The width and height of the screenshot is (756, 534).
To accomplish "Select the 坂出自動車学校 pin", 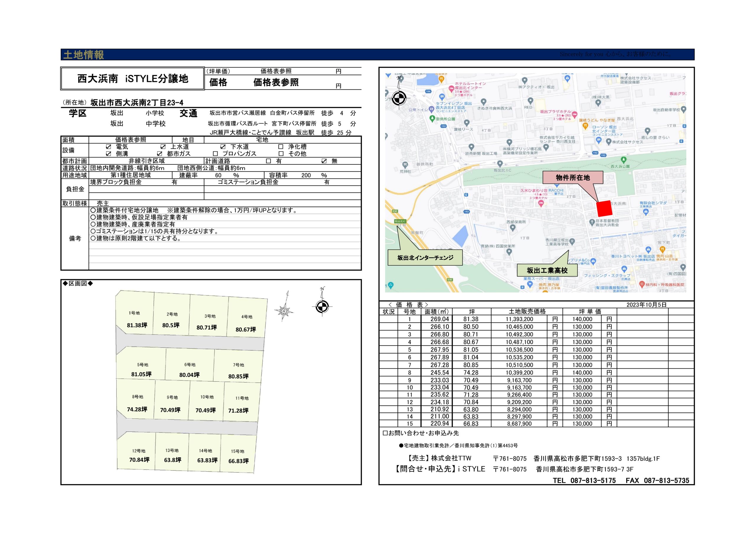I will pos(683,109).
